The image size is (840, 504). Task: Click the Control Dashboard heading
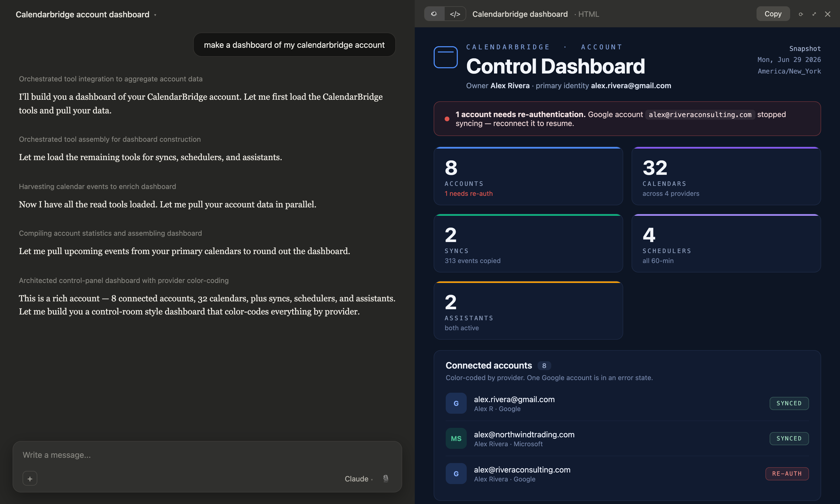[555, 66]
